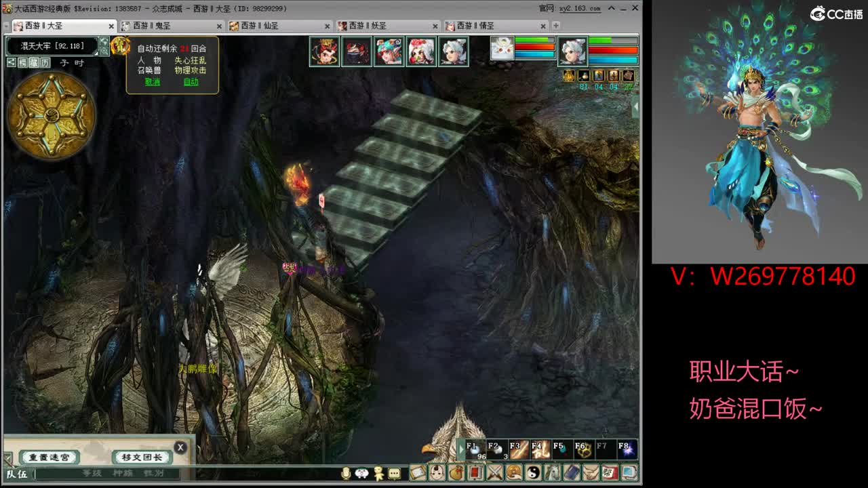This screenshot has height=488, width=868.
Task: Open the xy2.163.com official site link
Action: pyautogui.click(x=580, y=8)
